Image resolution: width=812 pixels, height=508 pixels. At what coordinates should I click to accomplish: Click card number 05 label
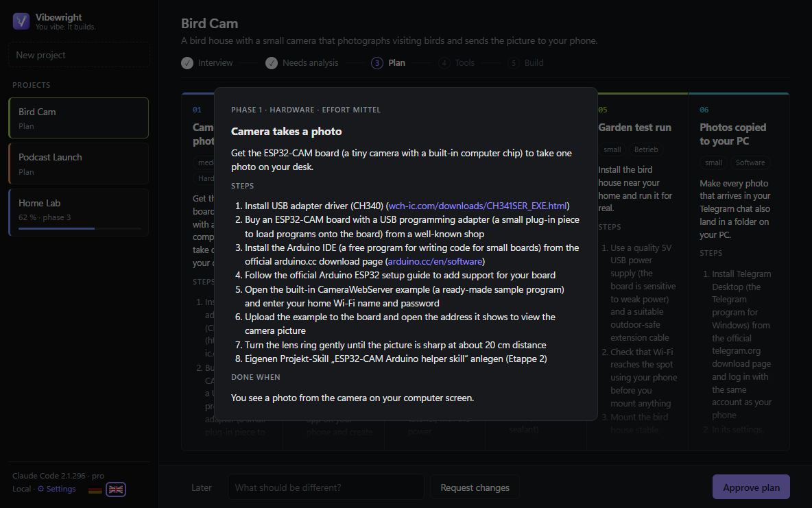[x=603, y=110]
